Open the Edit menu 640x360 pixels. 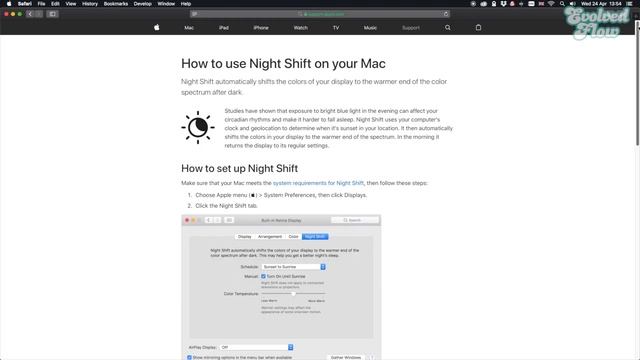pyautogui.click(x=55, y=4)
